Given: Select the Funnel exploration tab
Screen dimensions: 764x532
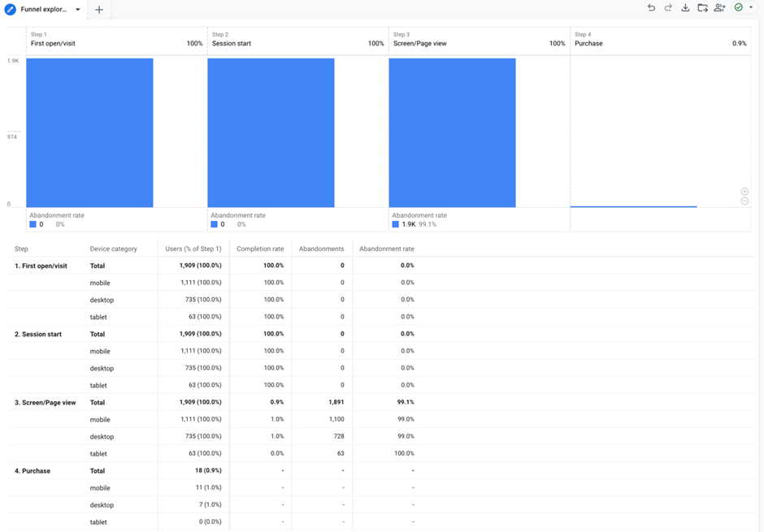Looking at the screenshot, I should pyautogui.click(x=44, y=10).
